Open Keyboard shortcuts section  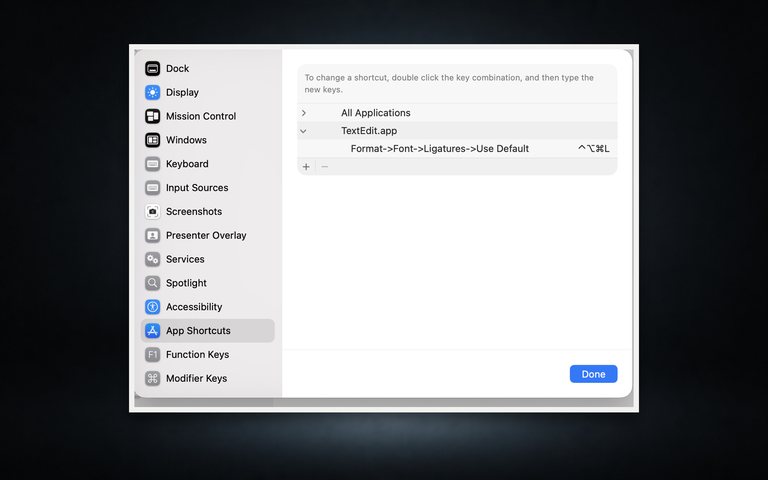187,164
